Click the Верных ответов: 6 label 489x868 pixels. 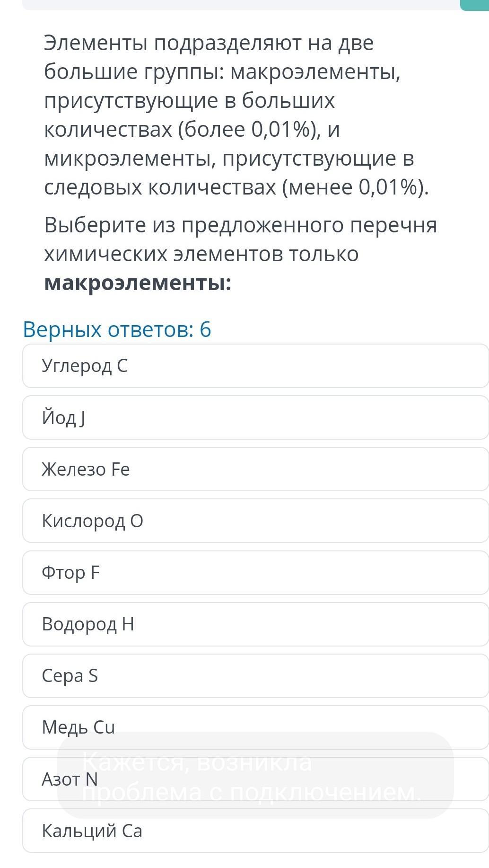[x=117, y=329]
